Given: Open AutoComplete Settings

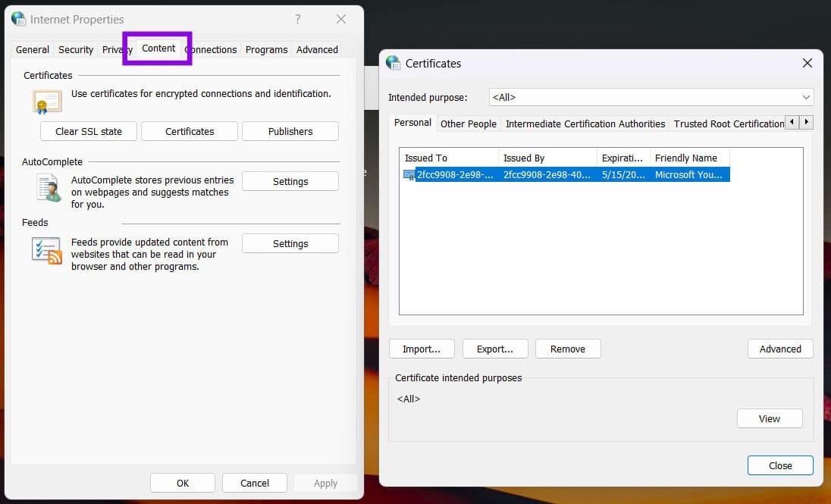Looking at the screenshot, I should coord(290,181).
